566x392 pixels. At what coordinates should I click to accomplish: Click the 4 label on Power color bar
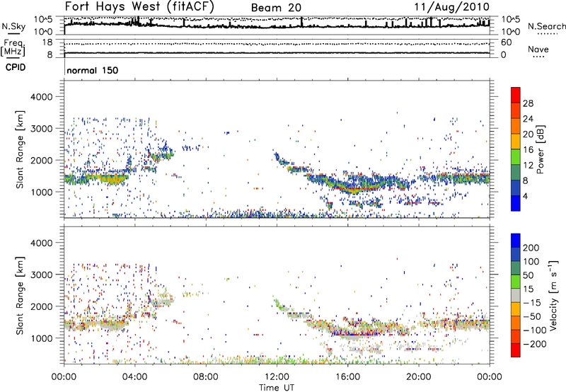coord(526,196)
